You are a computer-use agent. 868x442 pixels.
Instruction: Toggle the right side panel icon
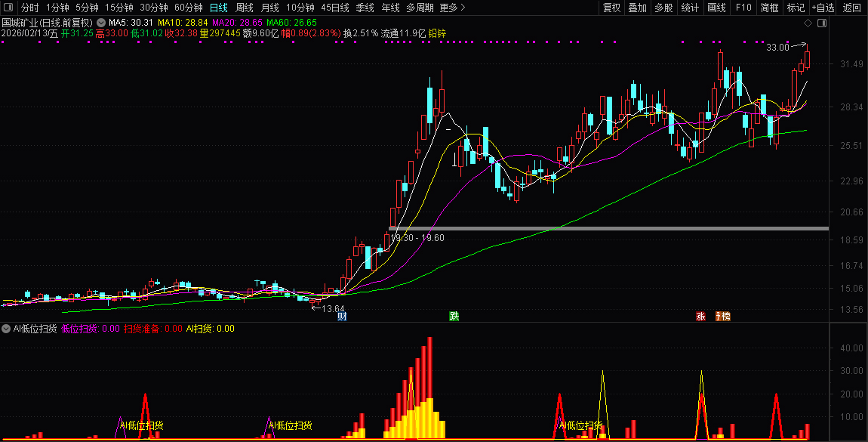(822, 23)
